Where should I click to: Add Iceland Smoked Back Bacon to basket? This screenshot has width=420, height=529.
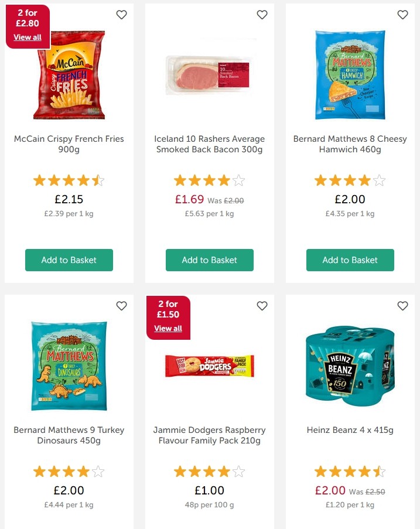tap(210, 260)
